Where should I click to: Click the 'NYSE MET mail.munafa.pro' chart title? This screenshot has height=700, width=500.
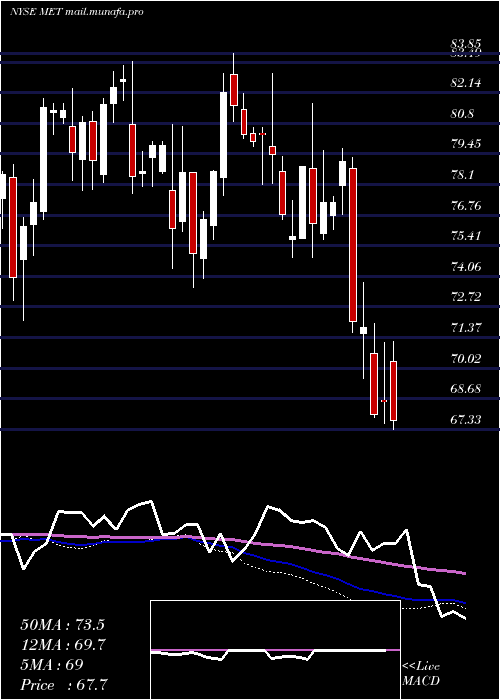click(x=77, y=12)
